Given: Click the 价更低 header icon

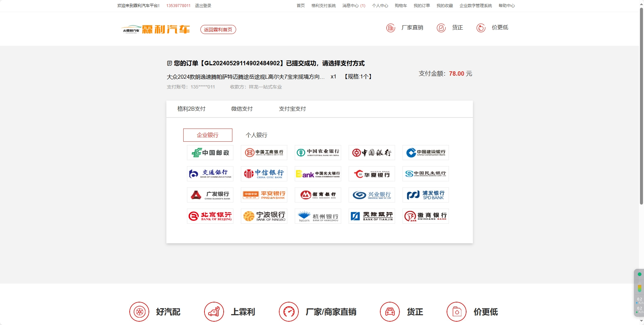Looking at the screenshot, I should [481, 28].
